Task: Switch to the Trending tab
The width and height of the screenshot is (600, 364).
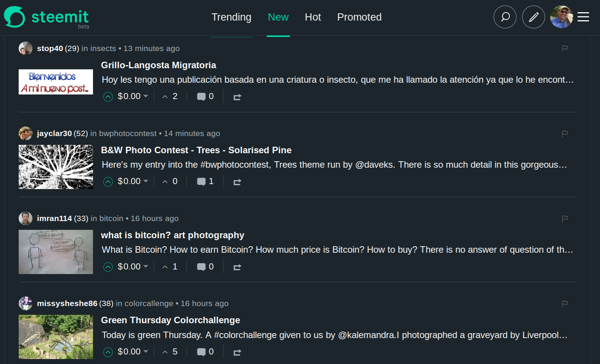Action: pos(231,17)
